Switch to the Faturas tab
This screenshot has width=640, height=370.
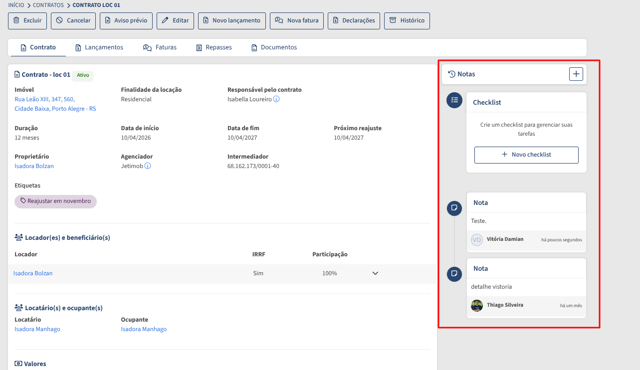(160, 47)
